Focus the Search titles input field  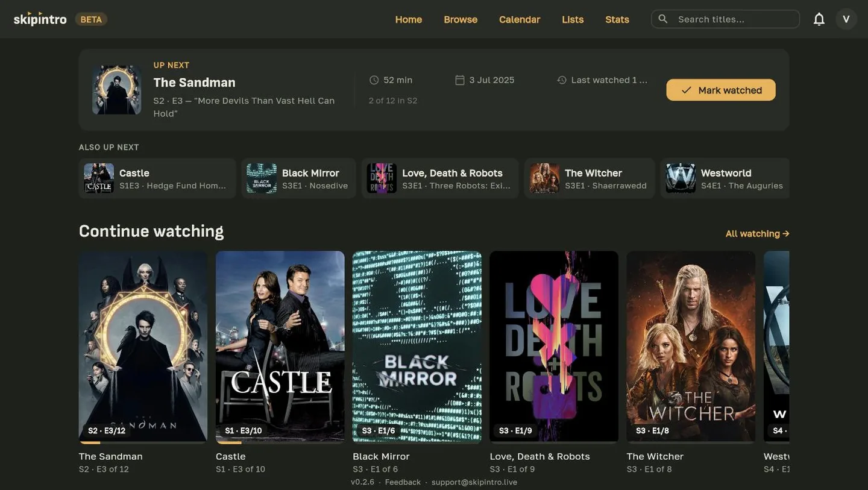pyautogui.click(x=726, y=19)
